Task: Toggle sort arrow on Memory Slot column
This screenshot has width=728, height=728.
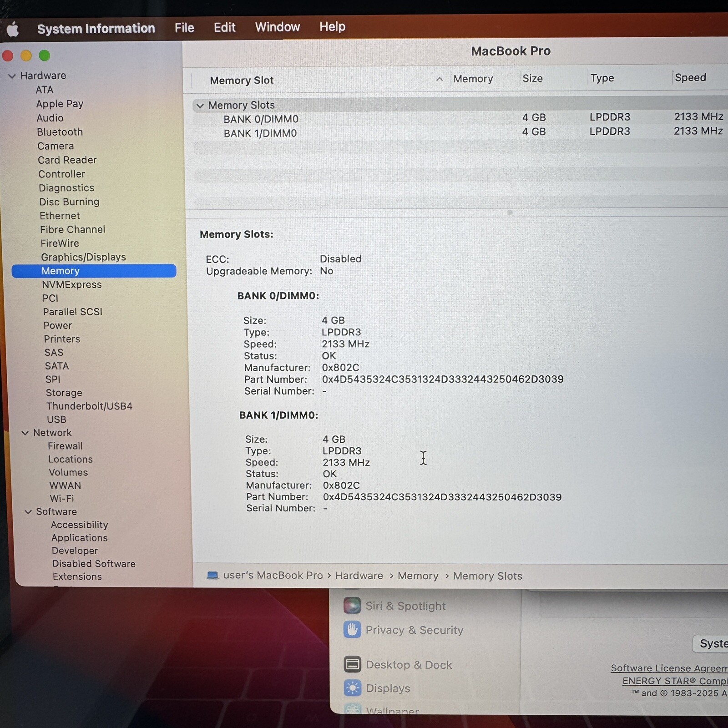Action: [440, 79]
